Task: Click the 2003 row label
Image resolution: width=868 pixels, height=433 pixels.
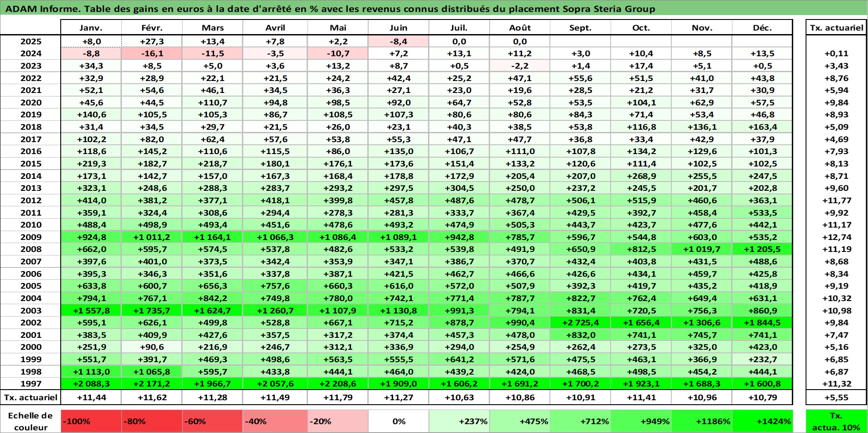Action: (31, 310)
